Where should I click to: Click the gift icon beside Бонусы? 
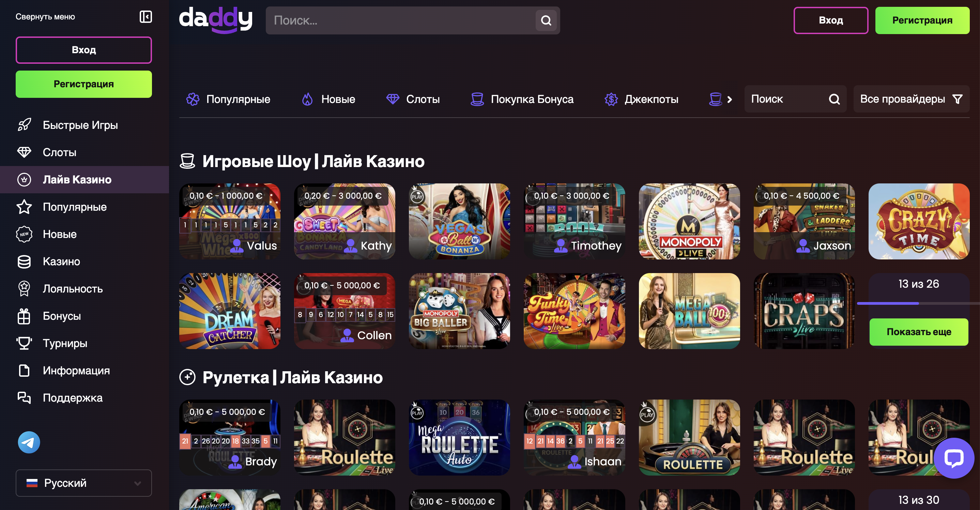[x=24, y=316]
